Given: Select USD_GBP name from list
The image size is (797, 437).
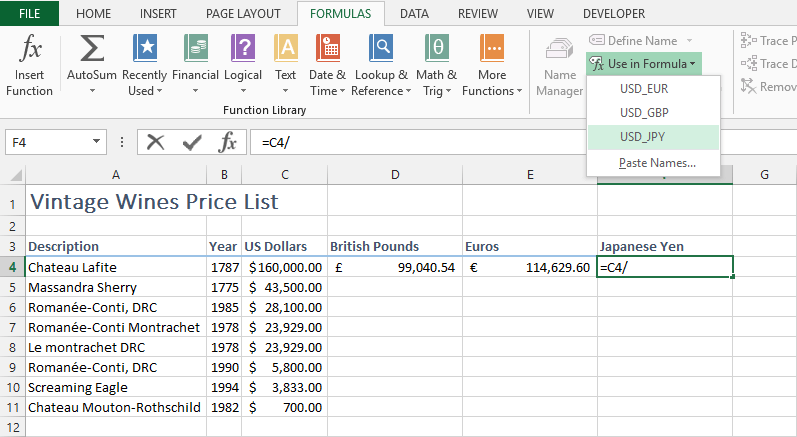Looking at the screenshot, I should click(x=654, y=112).
